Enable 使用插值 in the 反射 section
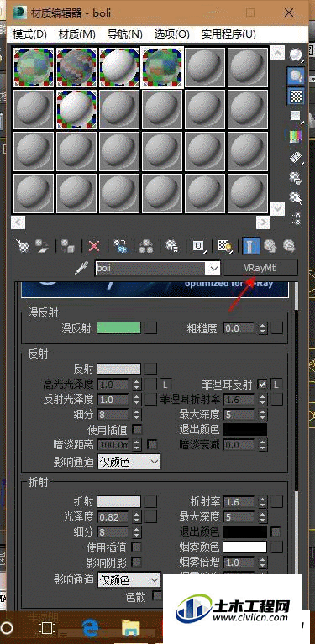Viewport: 315px width, 644px height. tap(137, 430)
